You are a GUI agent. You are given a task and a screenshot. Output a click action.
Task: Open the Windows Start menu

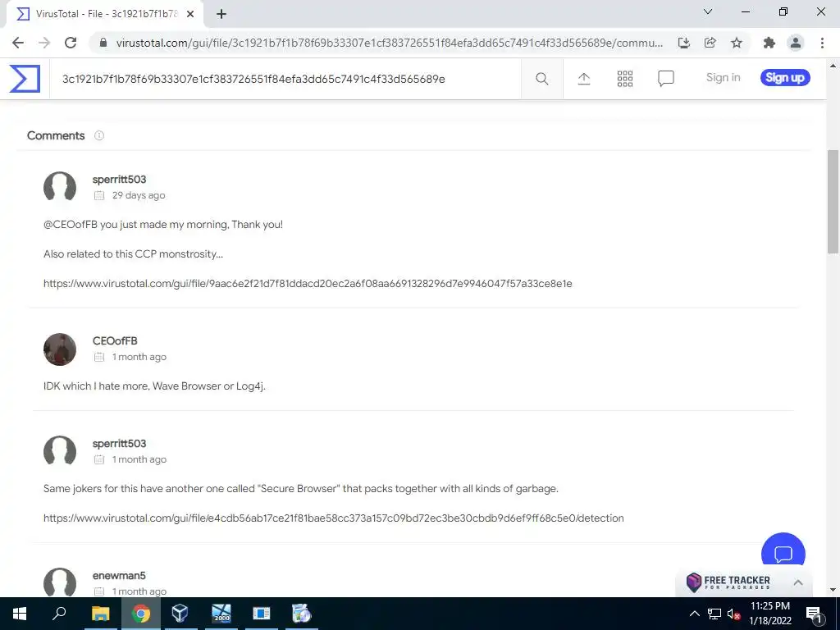coord(20,614)
